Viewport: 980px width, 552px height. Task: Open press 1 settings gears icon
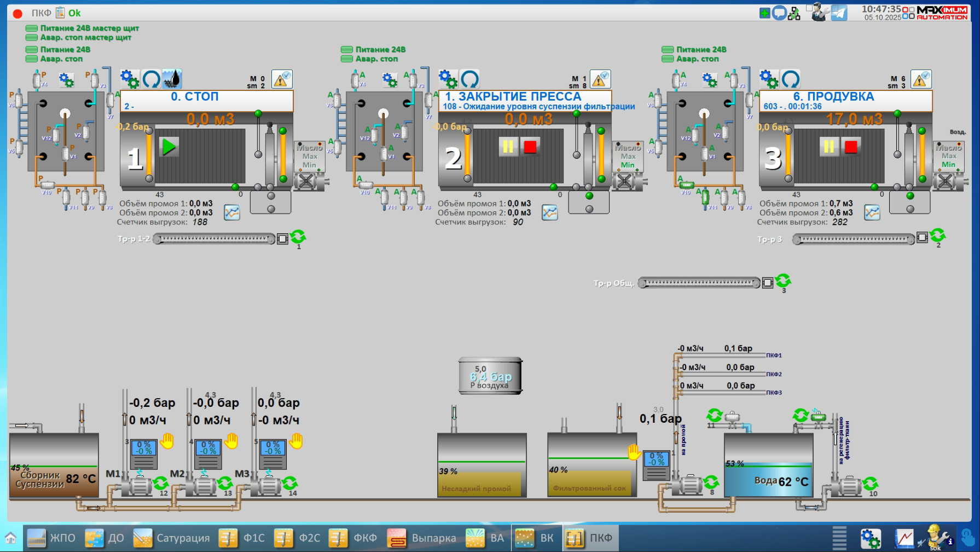[x=130, y=79]
